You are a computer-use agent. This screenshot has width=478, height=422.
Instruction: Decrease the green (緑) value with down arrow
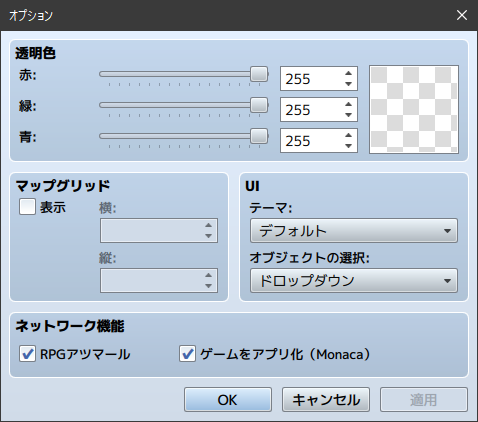tap(348, 115)
